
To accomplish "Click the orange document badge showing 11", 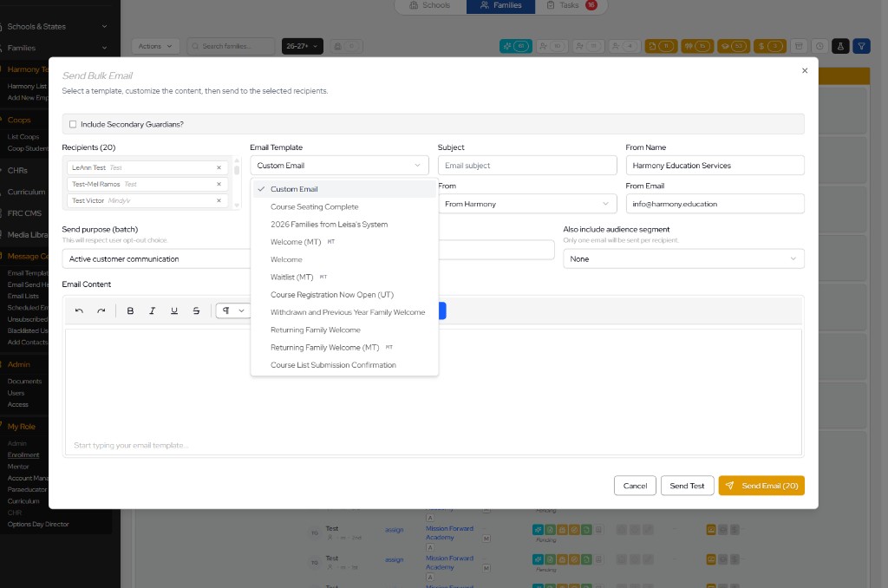I will click(661, 47).
